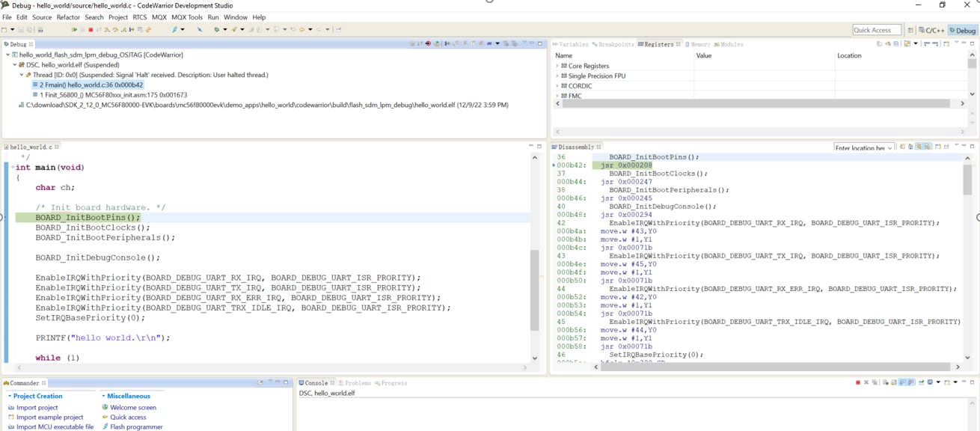The height and width of the screenshot is (431, 980).
Task: Click the Flash programmer icon in Commander
Action: (105, 427)
